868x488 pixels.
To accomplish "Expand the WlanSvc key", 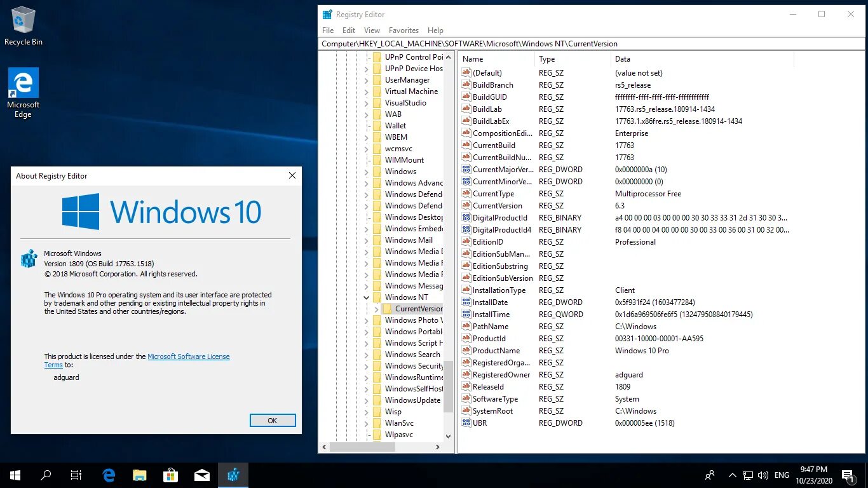I will pyautogui.click(x=367, y=423).
